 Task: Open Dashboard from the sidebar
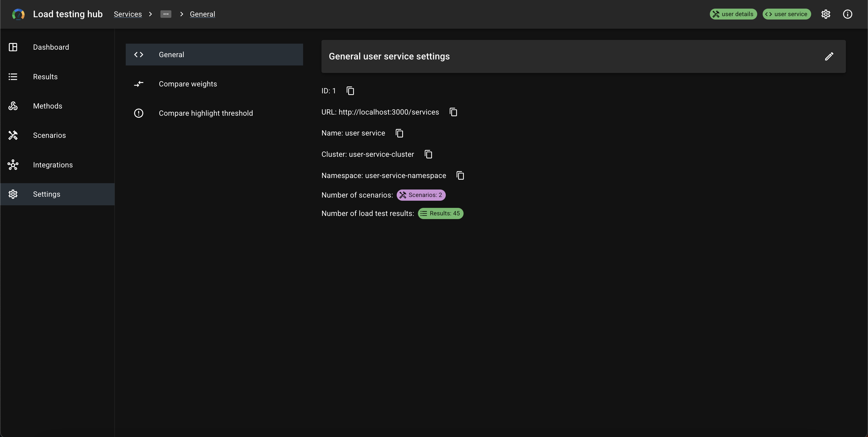point(57,47)
